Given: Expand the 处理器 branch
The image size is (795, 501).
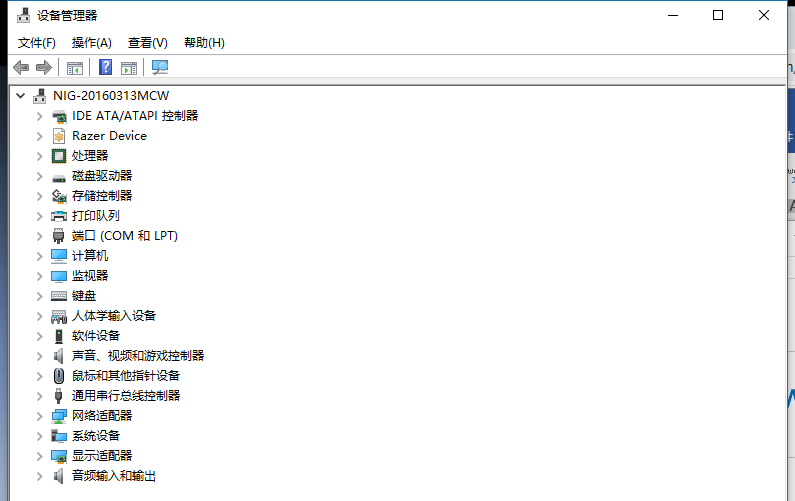Looking at the screenshot, I should point(40,156).
